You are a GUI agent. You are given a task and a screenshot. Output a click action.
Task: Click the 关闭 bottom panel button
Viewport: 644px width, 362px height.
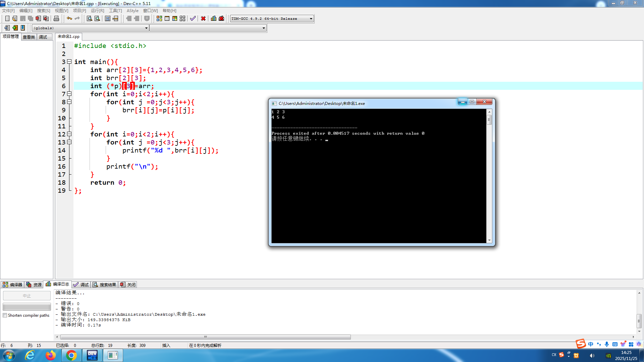tap(128, 285)
